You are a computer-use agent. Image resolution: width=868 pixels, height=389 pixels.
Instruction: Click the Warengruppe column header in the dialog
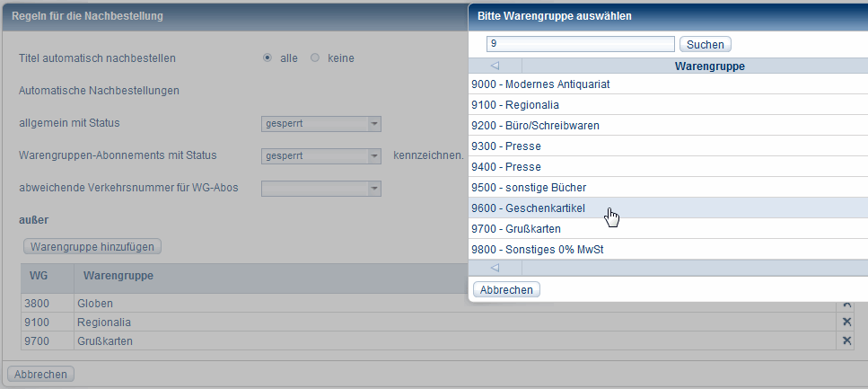[x=709, y=66]
